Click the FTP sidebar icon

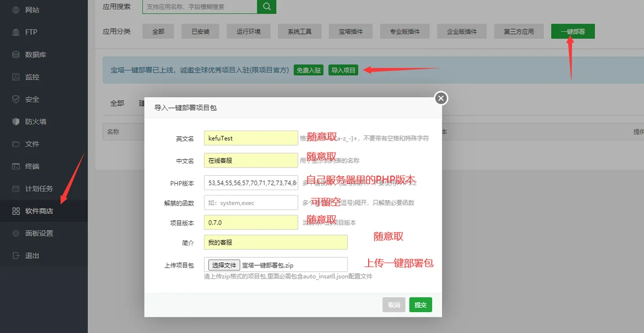point(16,32)
